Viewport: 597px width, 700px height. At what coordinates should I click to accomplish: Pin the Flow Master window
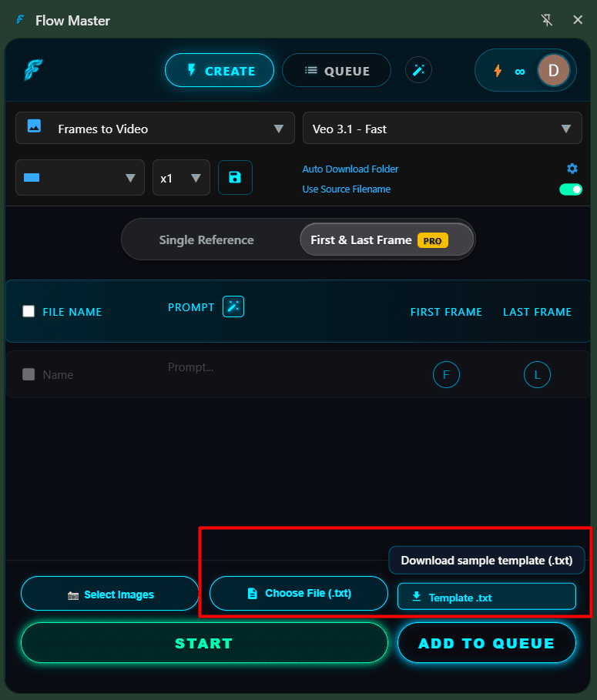pyautogui.click(x=547, y=21)
